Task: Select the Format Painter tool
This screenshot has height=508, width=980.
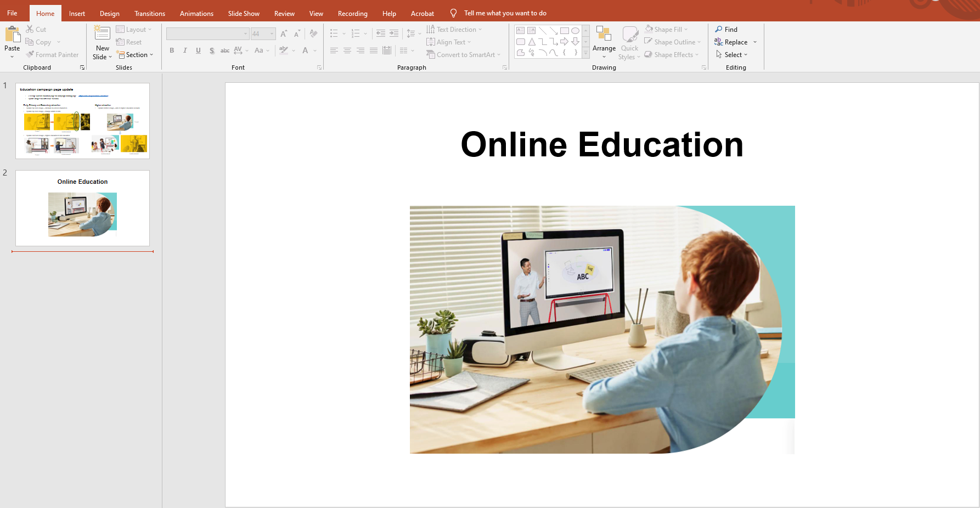Action: click(53, 54)
